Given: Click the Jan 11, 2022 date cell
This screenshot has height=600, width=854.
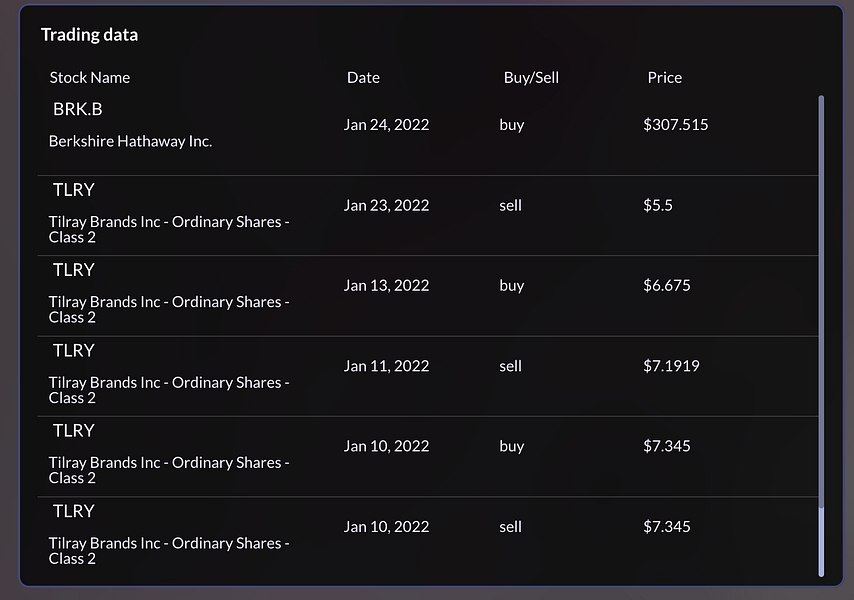Looking at the screenshot, I should 386,366.
